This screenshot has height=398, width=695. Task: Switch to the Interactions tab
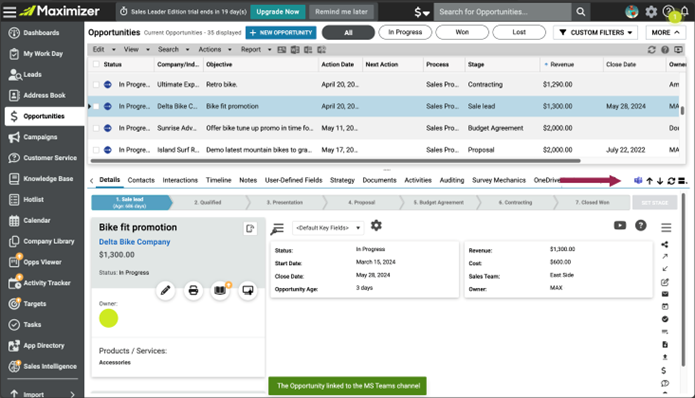(180, 180)
